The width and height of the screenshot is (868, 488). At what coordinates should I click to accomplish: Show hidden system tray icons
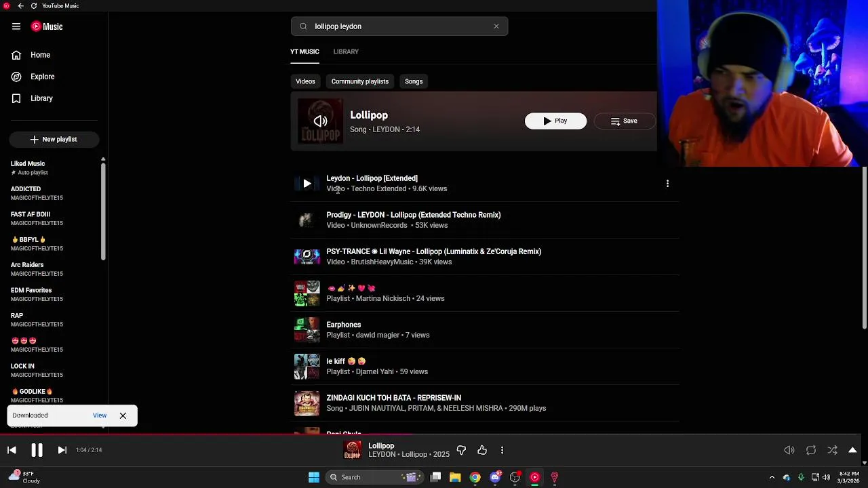coord(772,477)
